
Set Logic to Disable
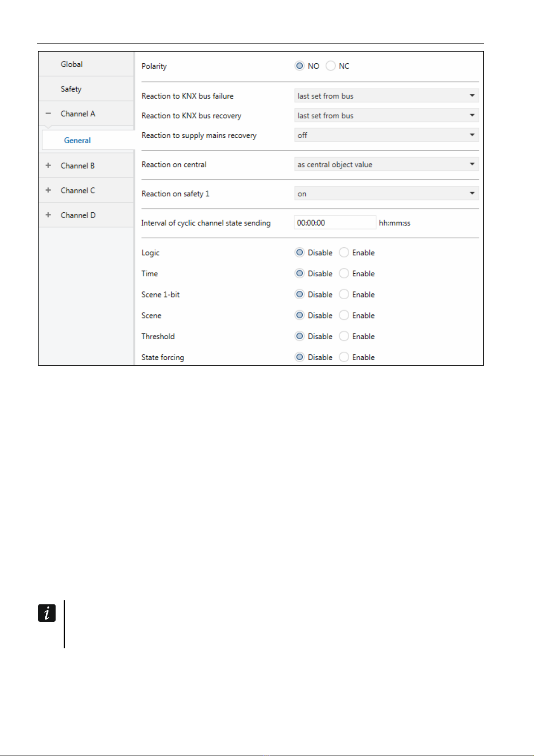(300, 253)
